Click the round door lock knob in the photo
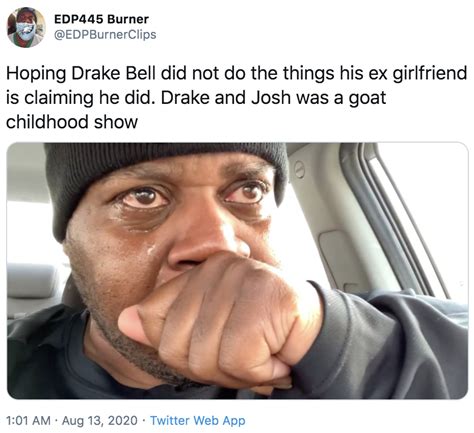This screenshot has width=474, height=433. (300, 169)
